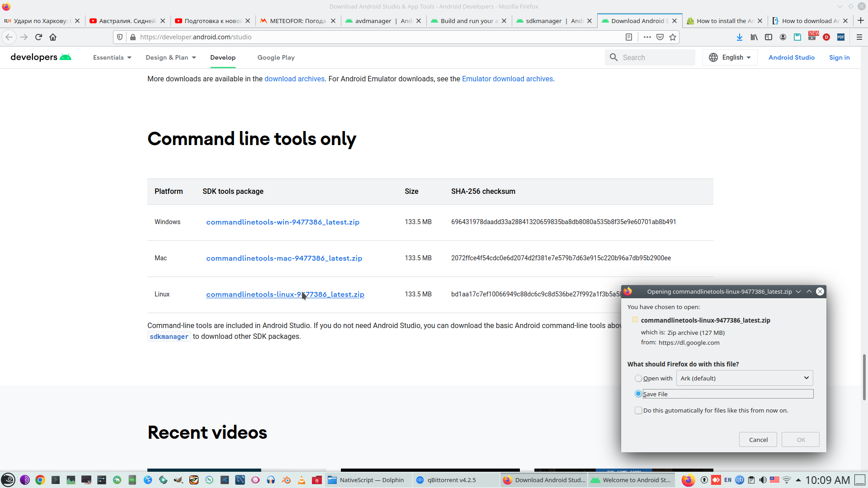Enable the Do this automatically checkbox

[x=638, y=410]
